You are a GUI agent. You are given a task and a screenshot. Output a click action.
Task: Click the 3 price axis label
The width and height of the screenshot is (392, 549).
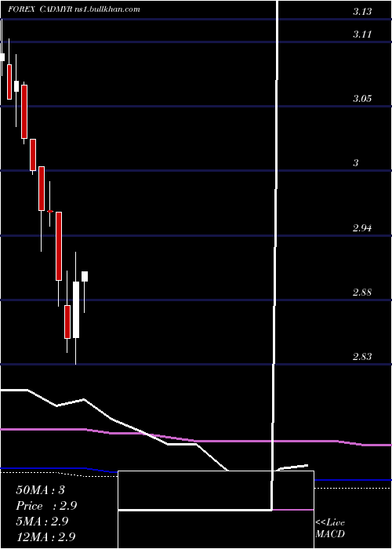[356, 163]
